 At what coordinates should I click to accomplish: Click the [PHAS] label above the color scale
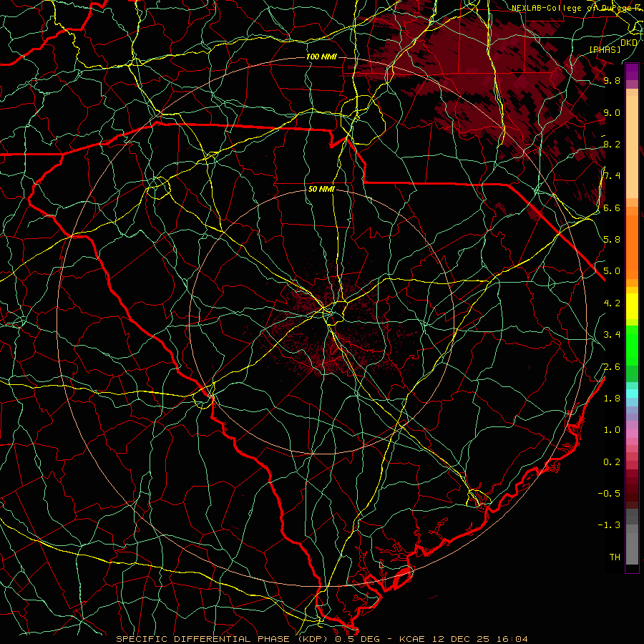click(605, 49)
